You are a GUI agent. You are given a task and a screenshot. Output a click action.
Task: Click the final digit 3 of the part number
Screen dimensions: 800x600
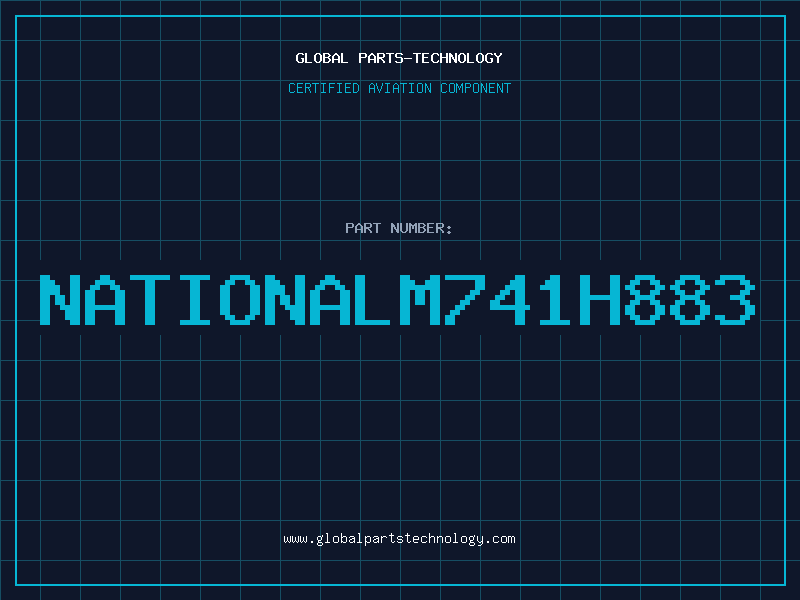tap(735, 300)
